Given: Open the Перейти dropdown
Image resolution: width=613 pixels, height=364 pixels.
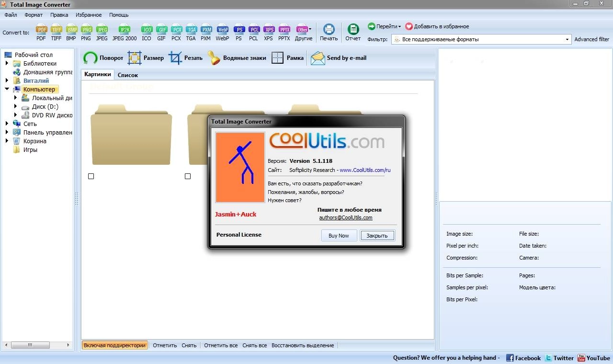Looking at the screenshot, I should 385,26.
